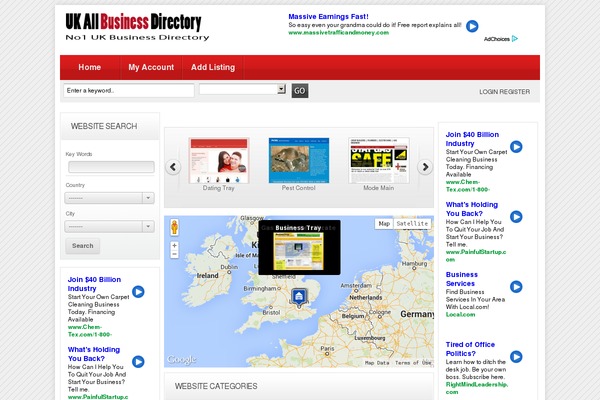
Task: Click the blue business marker pin on map
Action: click(x=299, y=297)
